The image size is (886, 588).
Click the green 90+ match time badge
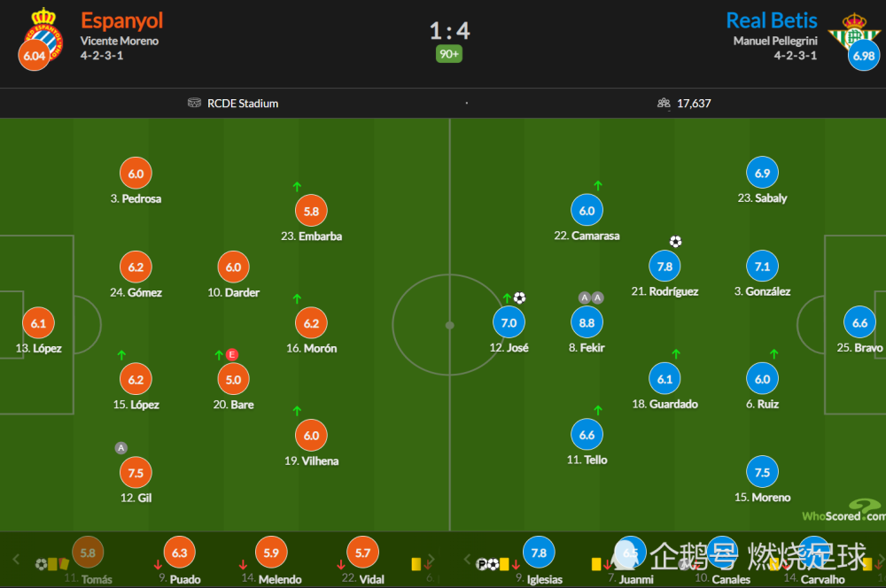pos(449,54)
